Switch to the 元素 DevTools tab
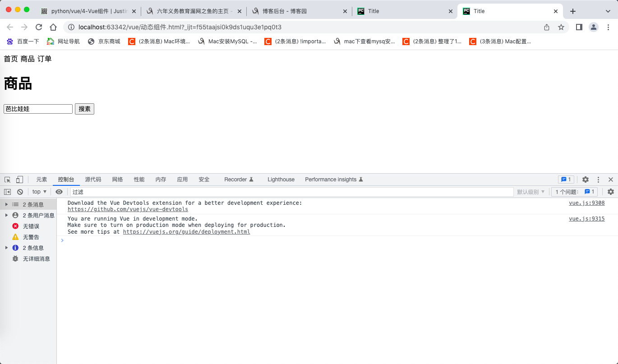The width and height of the screenshot is (618, 364). (x=42, y=180)
